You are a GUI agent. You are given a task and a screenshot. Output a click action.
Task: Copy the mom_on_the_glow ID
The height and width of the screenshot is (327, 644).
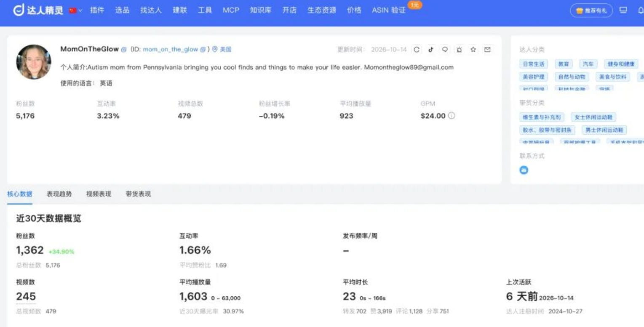click(203, 50)
